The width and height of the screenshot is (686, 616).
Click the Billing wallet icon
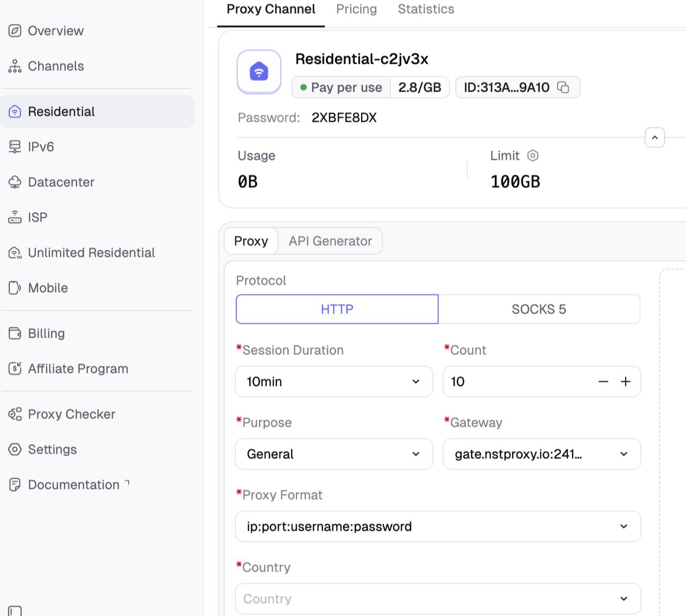15,333
